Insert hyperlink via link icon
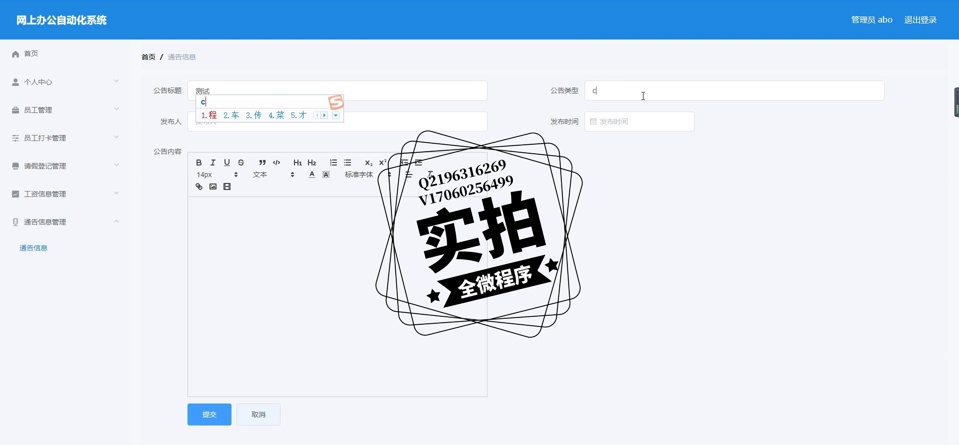The width and height of the screenshot is (959, 445). [x=199, y=187]
